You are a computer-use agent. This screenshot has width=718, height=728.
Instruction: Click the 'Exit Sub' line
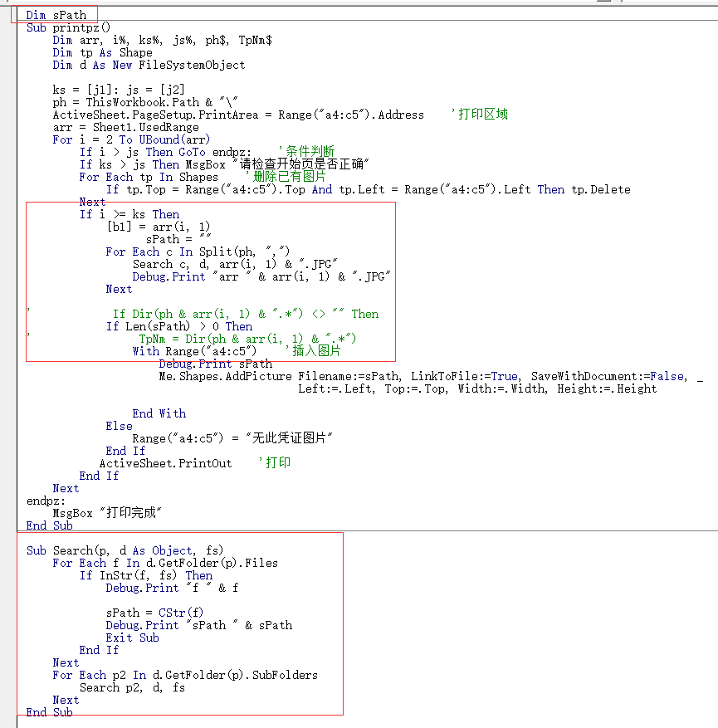pyautogui.click(x=132, y=638)
